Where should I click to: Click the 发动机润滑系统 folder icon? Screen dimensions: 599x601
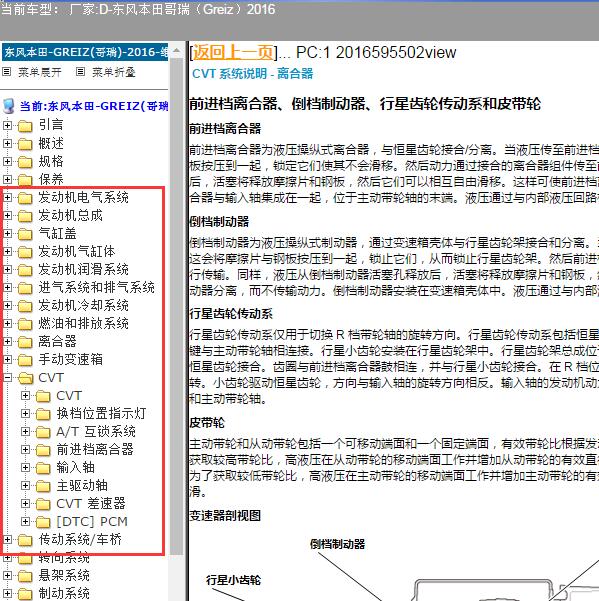pyautogui.click(x=25, y=270)
